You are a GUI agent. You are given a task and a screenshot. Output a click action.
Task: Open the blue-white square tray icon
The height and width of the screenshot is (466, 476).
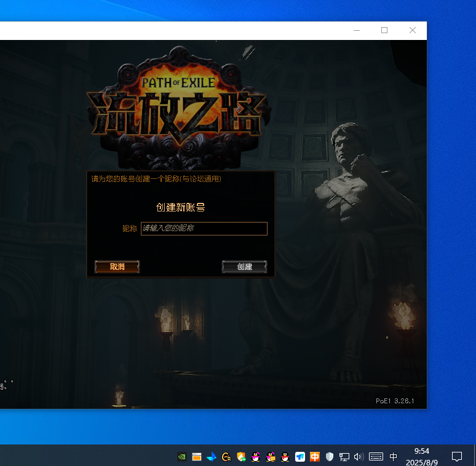click(x=300, y=457)
